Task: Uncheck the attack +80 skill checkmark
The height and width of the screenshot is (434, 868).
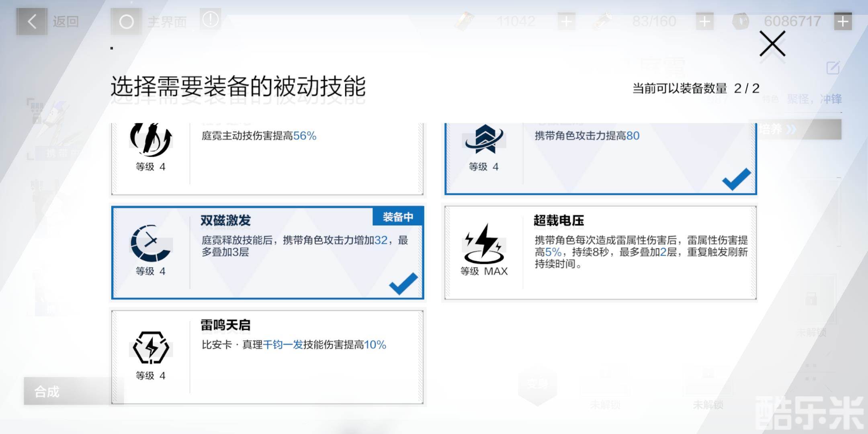Action: coord(736,179)
